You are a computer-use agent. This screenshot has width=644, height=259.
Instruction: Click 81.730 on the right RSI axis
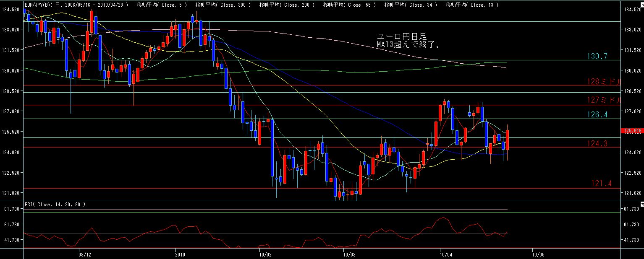[631, 209]
